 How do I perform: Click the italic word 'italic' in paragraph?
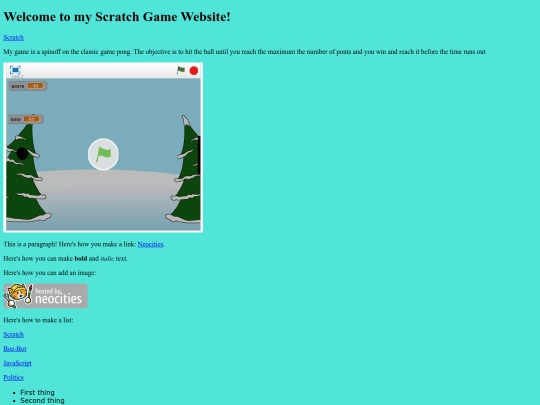pyautogui.click(x=107, y=259)
